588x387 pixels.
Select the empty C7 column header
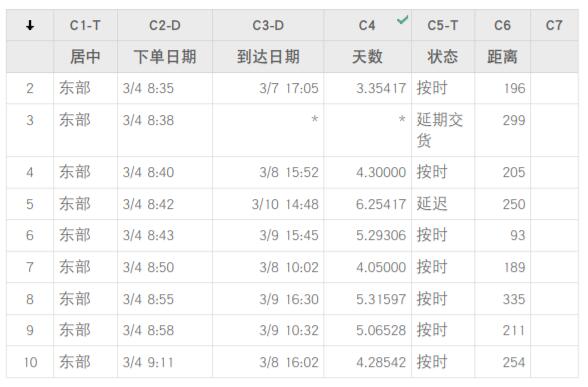(x=554, y=25)
